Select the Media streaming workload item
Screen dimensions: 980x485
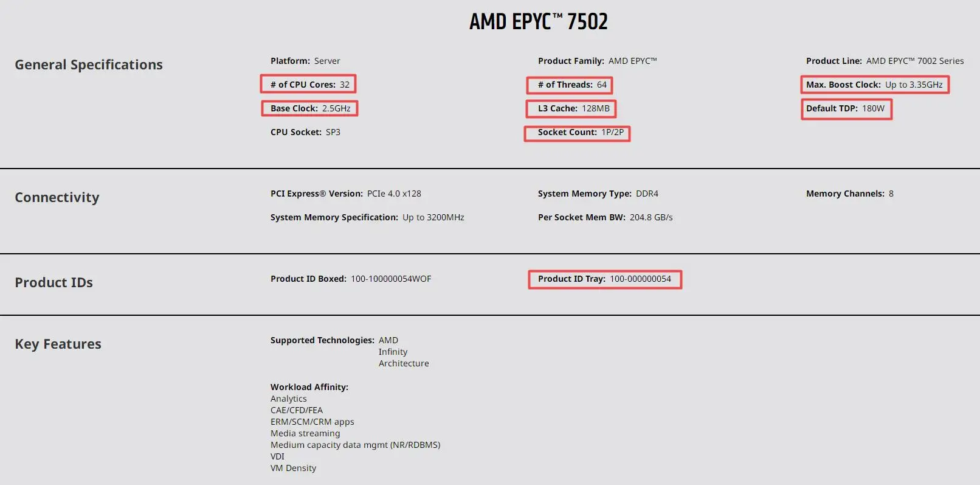(x=305, y=433)
